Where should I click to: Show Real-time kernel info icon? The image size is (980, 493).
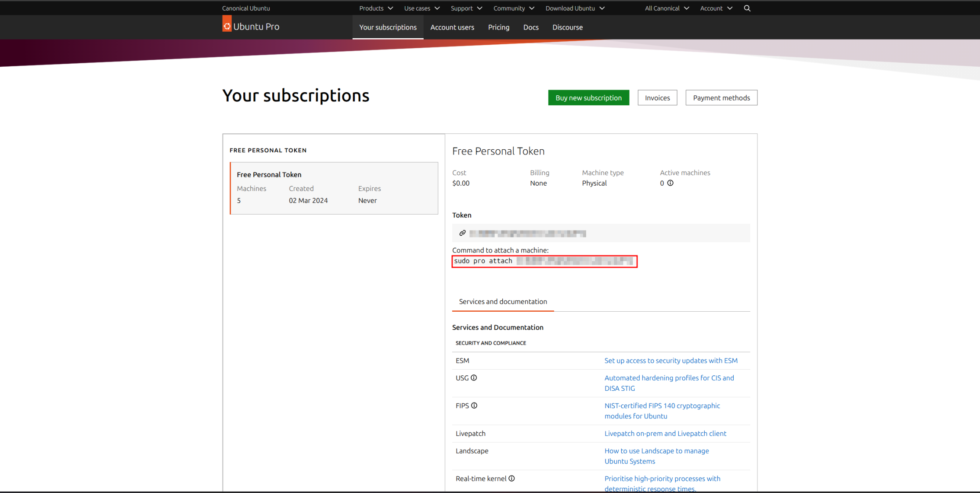click(x=512, y=479)
